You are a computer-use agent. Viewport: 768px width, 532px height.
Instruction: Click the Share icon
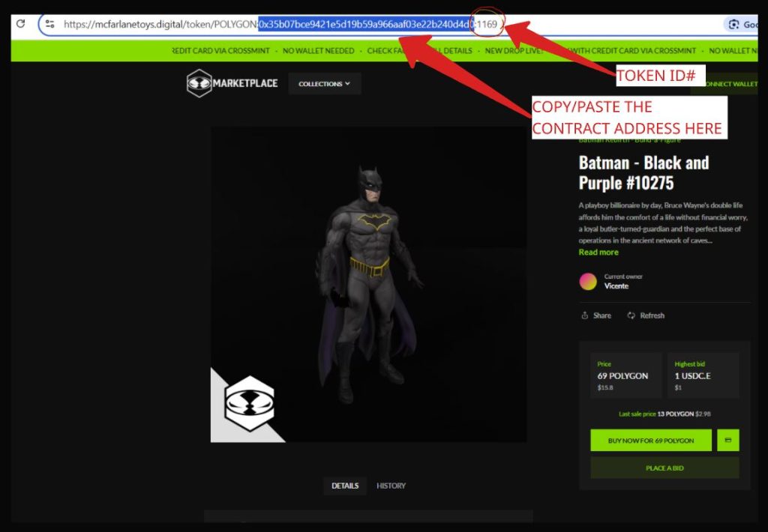(x=584, y=315)
